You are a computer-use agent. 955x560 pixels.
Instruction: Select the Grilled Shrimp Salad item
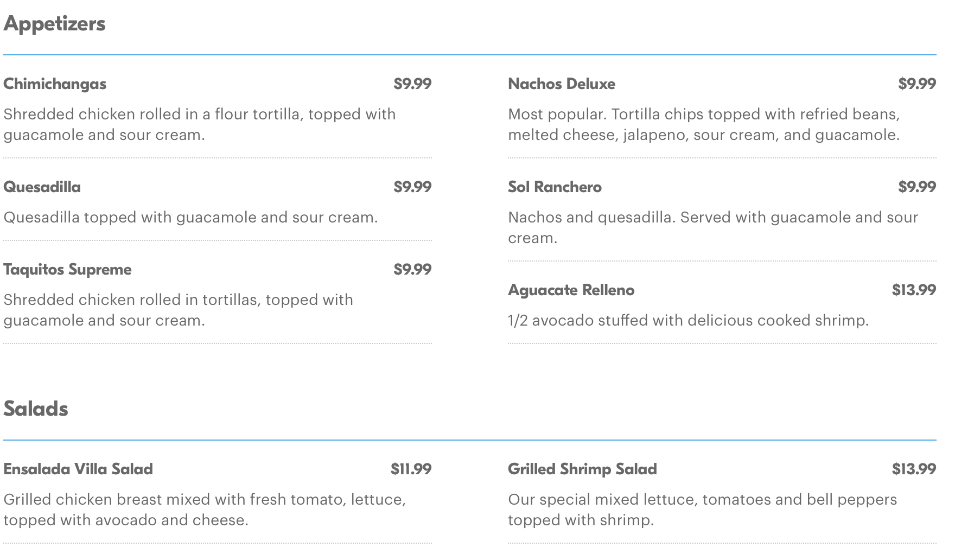click(582, 469)
